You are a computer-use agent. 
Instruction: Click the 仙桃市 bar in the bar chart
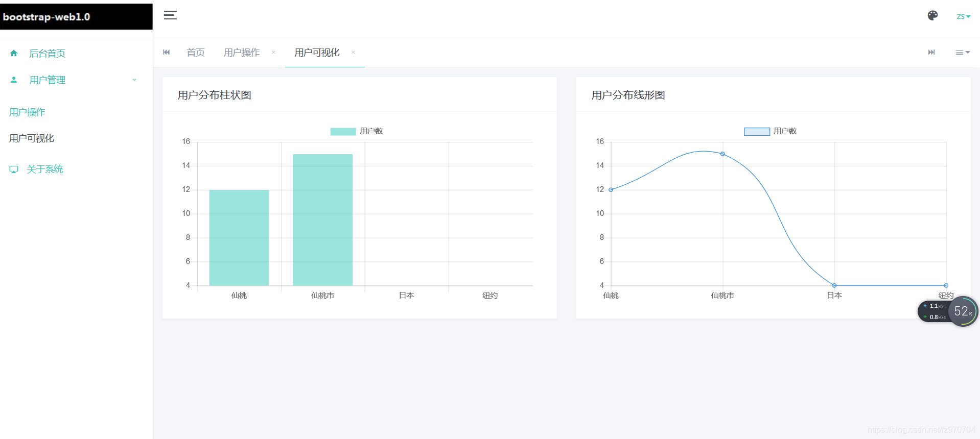coord(322,220)
